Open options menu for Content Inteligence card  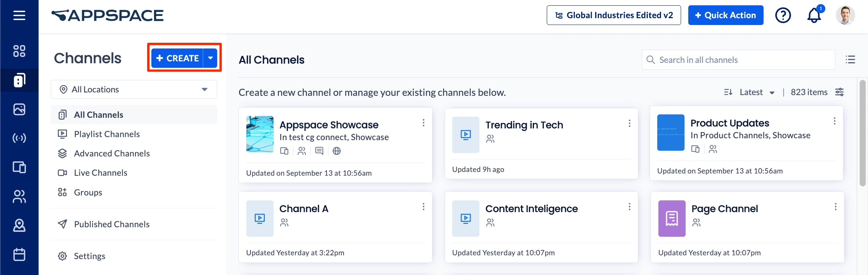click(x=629, y=206)
